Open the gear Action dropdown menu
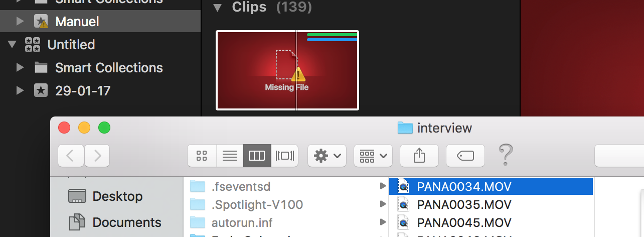This screenshot has width=644, height=237. tap(327, 156)
